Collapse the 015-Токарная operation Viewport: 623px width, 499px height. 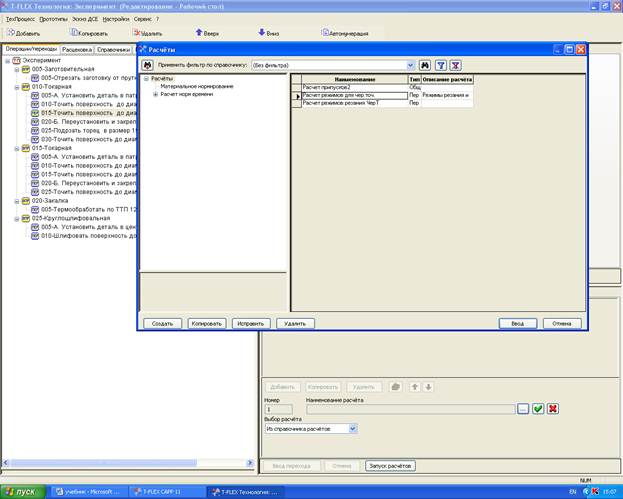pos(17,149)
